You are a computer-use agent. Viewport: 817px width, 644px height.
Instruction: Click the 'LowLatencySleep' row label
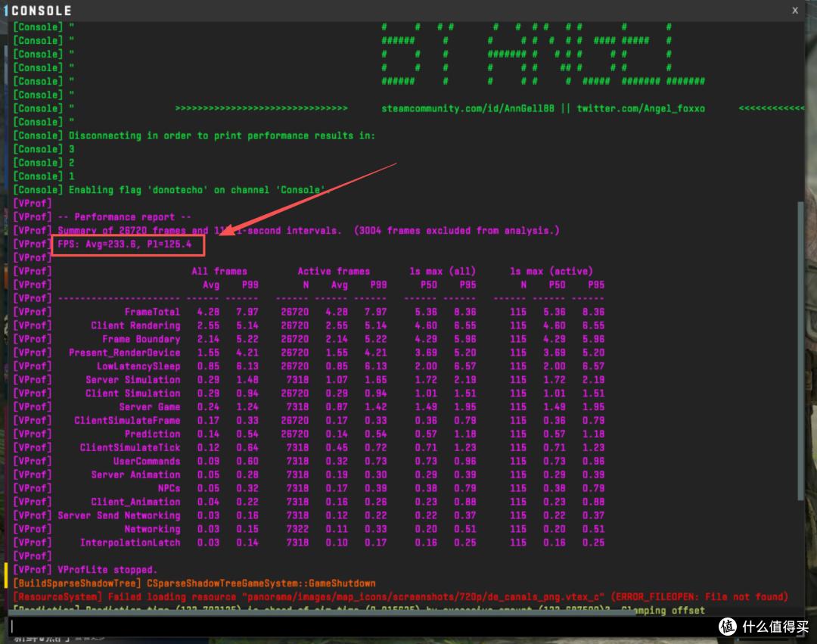(x=138, y=366)
